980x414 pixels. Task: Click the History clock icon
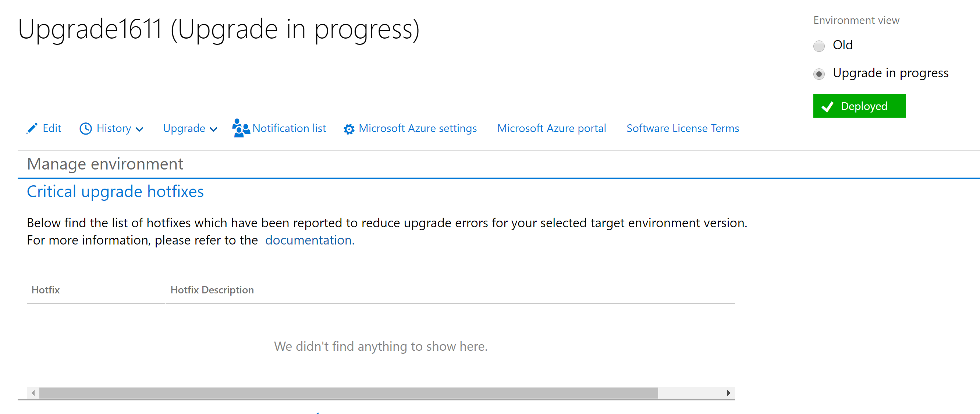(x=86, y=129)
